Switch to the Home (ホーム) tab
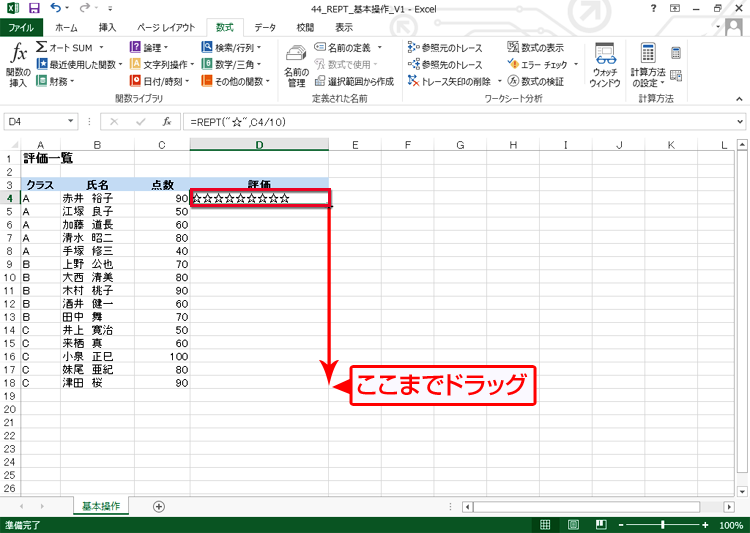The height and width of the screenshot is (533, 750). coord(66,27)
